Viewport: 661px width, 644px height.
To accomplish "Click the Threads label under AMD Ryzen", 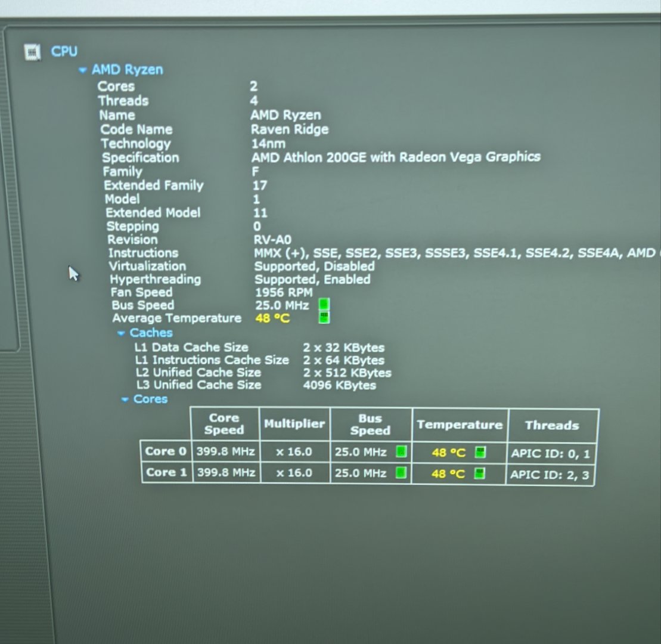I will tap(123, 101).
